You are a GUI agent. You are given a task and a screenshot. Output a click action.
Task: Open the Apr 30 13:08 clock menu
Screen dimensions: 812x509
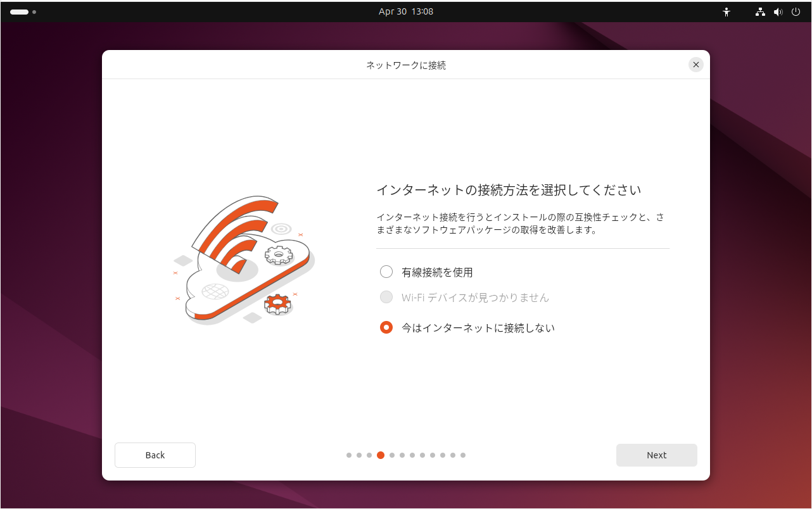coord(406,11)
